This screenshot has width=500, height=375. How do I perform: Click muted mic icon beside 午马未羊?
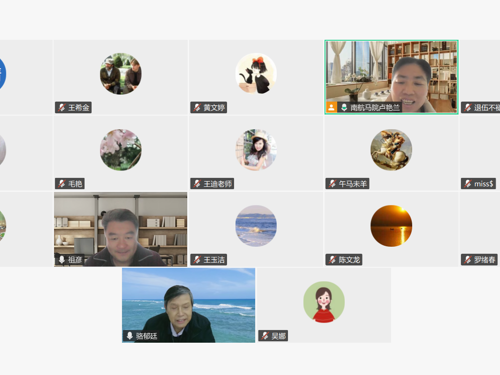coord(332,183)
